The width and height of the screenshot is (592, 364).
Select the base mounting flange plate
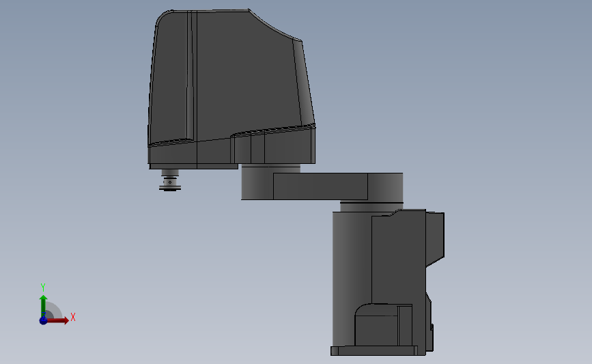[x=378, y=351]
